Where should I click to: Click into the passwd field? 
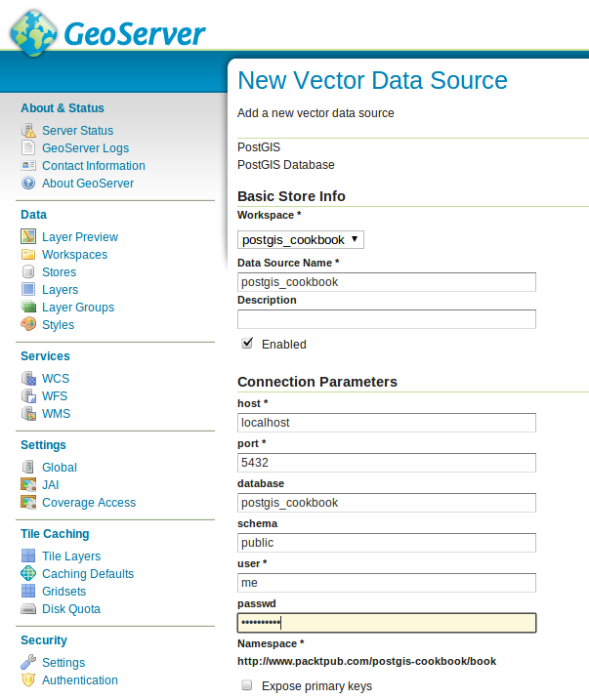click(387, 623)
